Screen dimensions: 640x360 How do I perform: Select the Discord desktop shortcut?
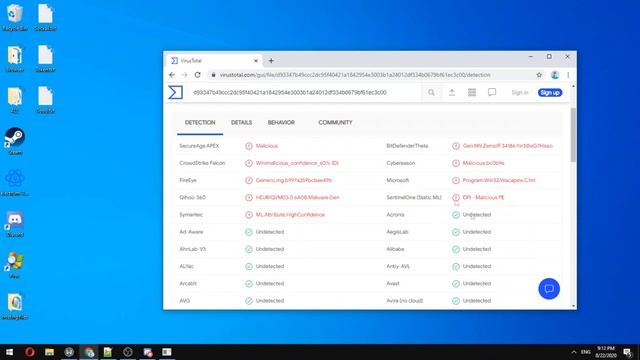click(15, 224)
